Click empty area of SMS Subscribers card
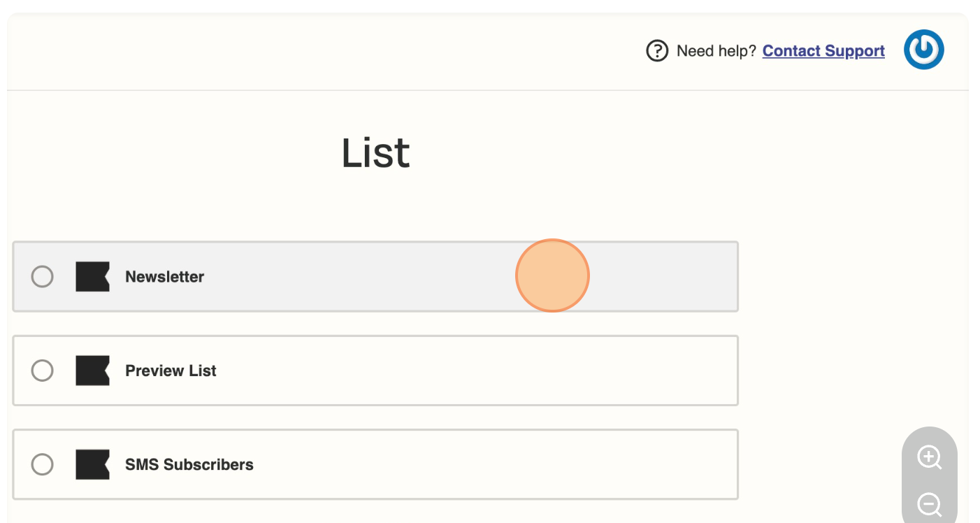This screenshot has height=523, width=980. (x=489, y=464)
